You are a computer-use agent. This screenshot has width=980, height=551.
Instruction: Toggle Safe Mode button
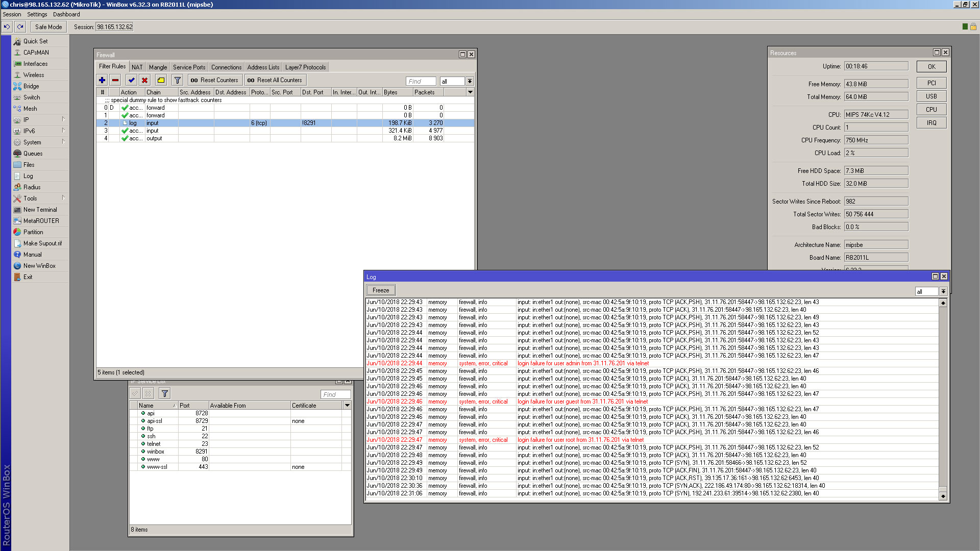(x=48, y=27)
